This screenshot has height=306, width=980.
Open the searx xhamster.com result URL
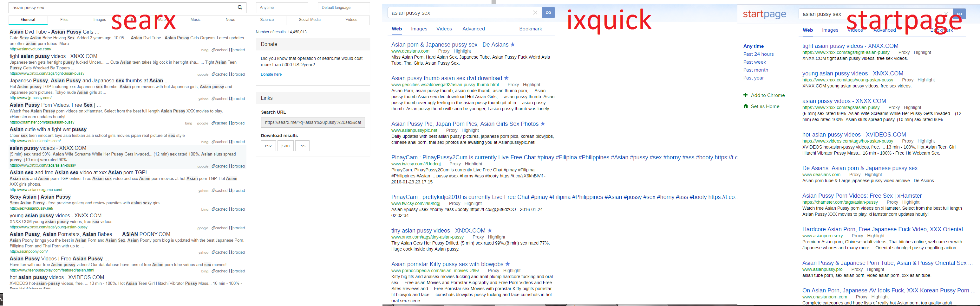42,122
